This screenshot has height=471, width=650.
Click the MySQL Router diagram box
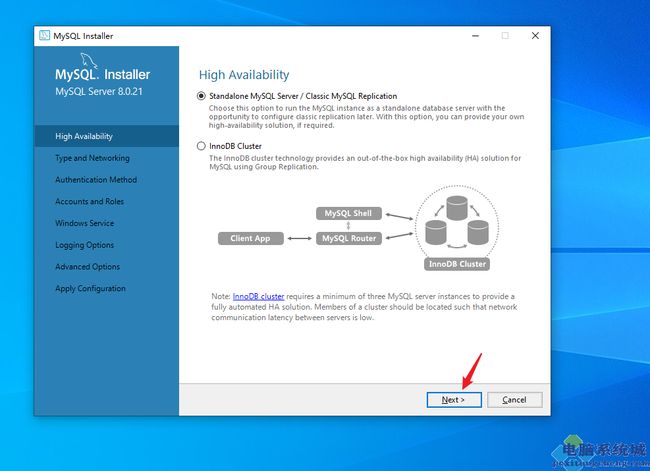(x=349, y=238)
